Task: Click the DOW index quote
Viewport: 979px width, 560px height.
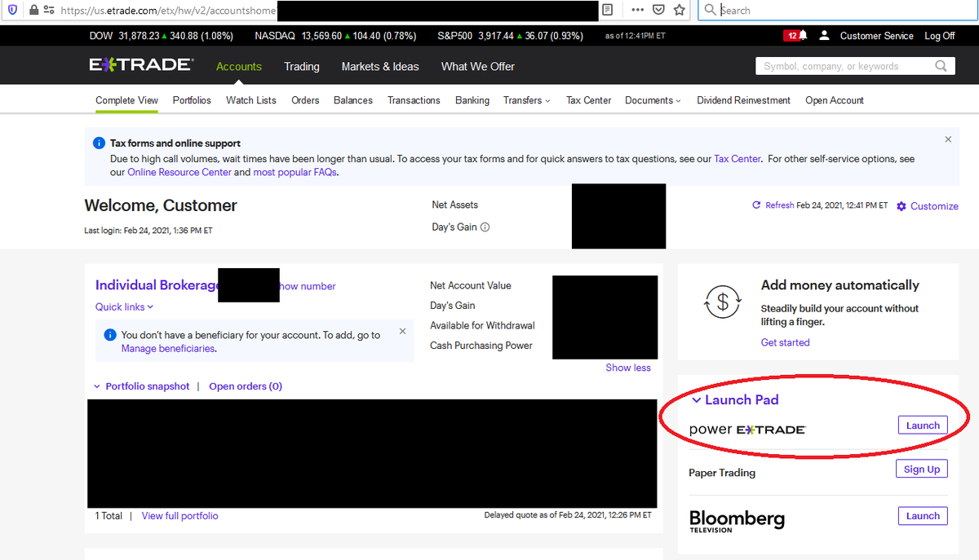Action: tap(162, 36)
